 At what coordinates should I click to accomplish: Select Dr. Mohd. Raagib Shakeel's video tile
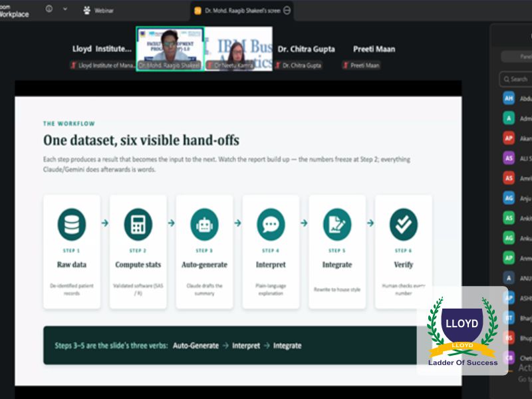click(170, 49)
